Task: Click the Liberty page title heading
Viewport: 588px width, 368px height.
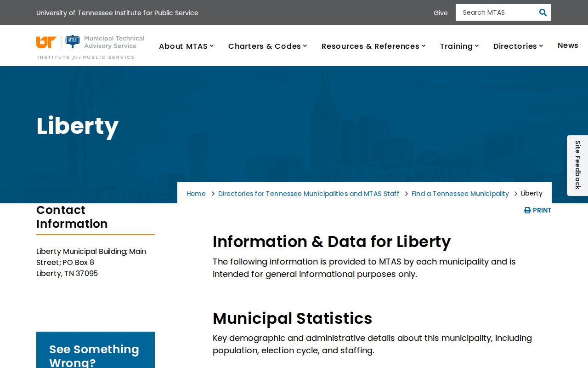Action: point(78,126)
